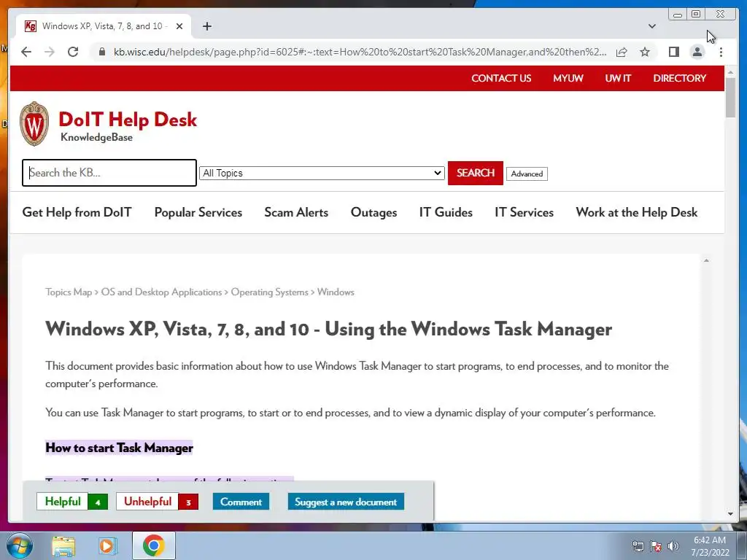Click the taskbar clock
The height and width of the screenshot is (560, 747).
point(710,546)
